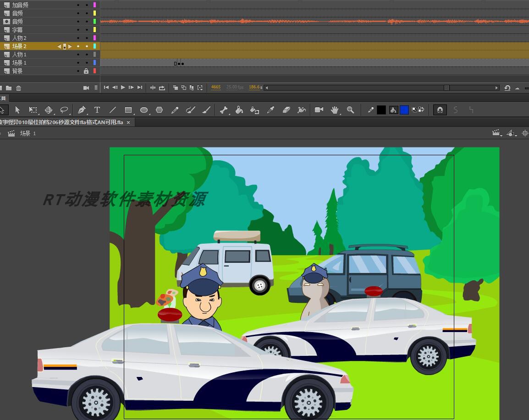Toggle lock dot of 场景1 layer
The image size is (529, 420).
pyautogui.click(x=86, y=63)
